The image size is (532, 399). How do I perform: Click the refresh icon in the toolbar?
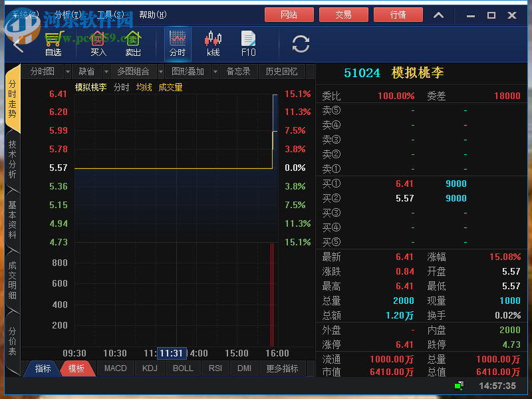click(x=300, y=44)
